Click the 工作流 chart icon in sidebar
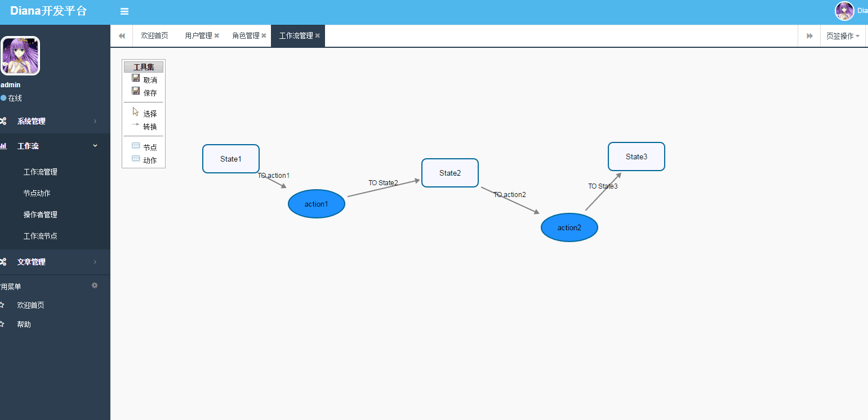The height and width of the screenshot is (420, 868). tap(3, 146)
